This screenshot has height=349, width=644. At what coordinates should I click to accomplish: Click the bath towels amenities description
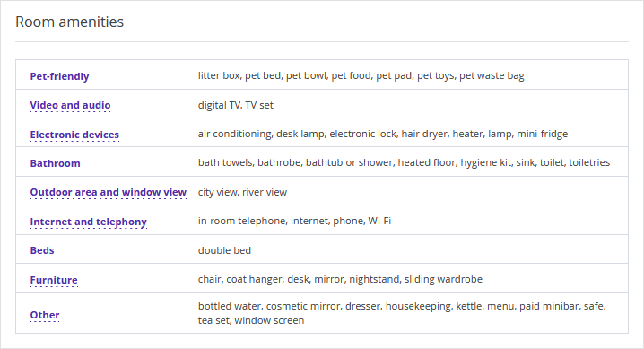404,163
